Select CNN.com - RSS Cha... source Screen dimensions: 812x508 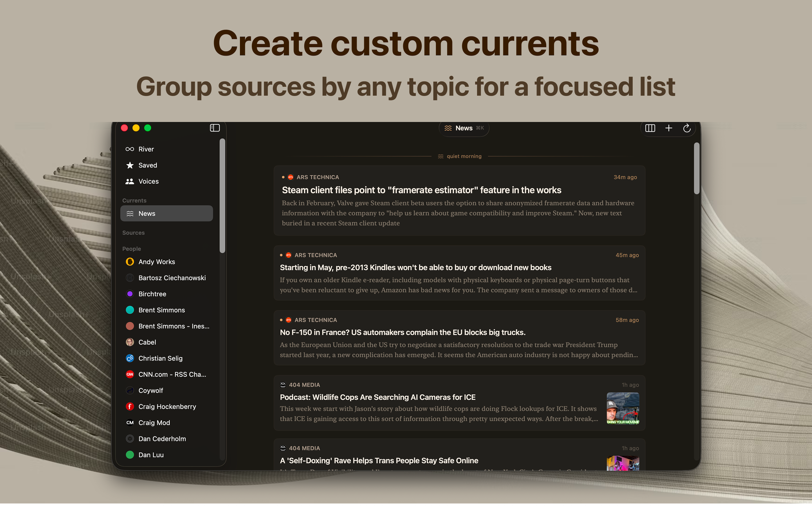166,374
